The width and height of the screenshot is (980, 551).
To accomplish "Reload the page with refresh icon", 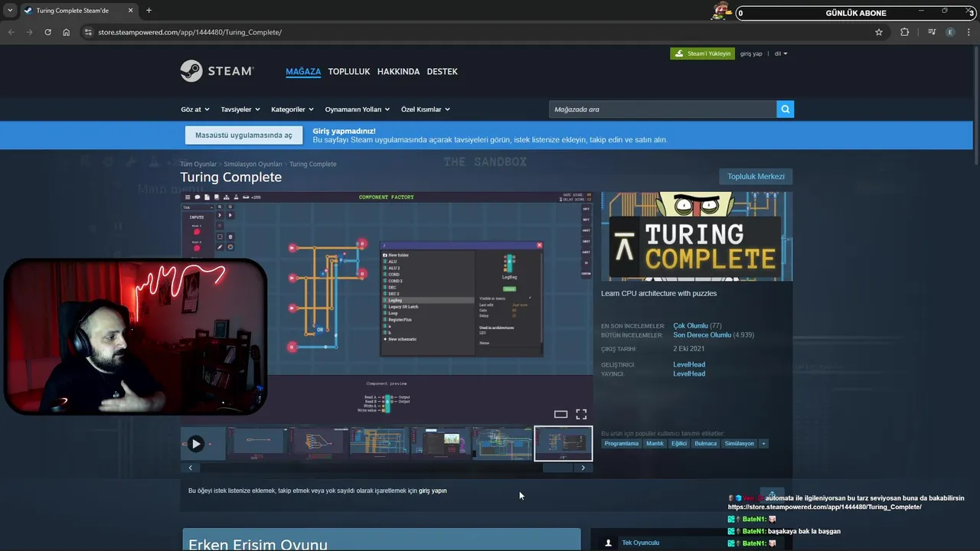I will tap(47, 32).
